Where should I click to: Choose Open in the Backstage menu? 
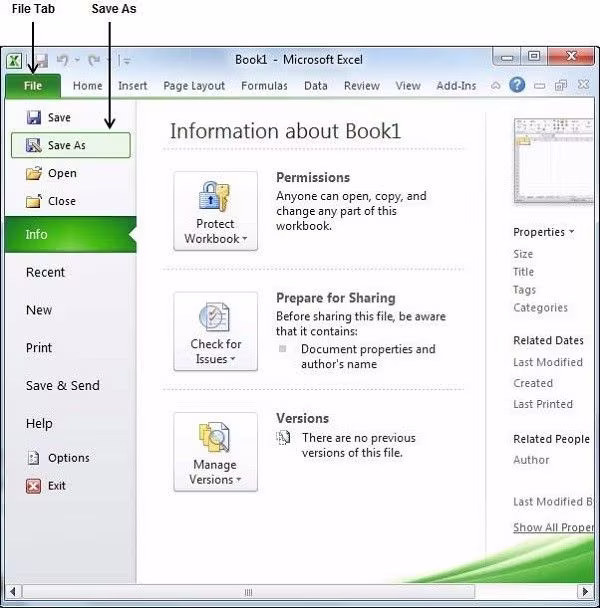(71, 173)
